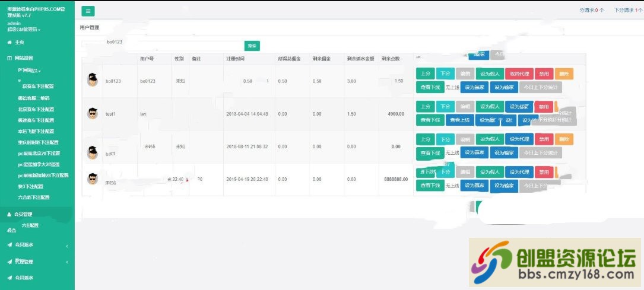Viewport: 644px width, 290px height.
Task: Open the 主页 home icon in sidebar
Action: click(9, 42)
